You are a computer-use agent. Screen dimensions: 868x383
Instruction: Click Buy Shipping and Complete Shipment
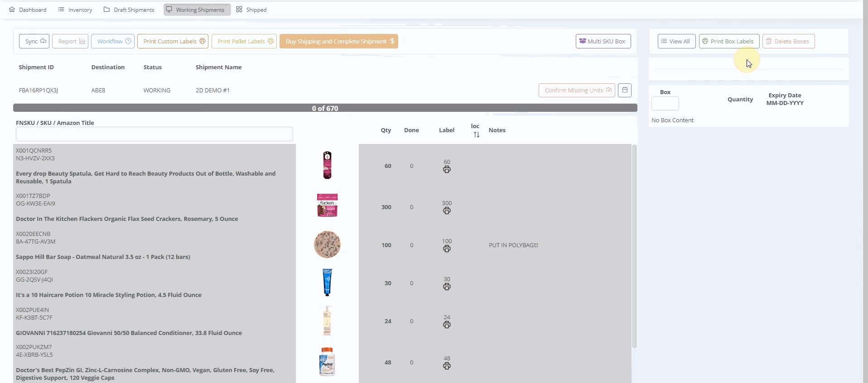[x=338, y=41]
